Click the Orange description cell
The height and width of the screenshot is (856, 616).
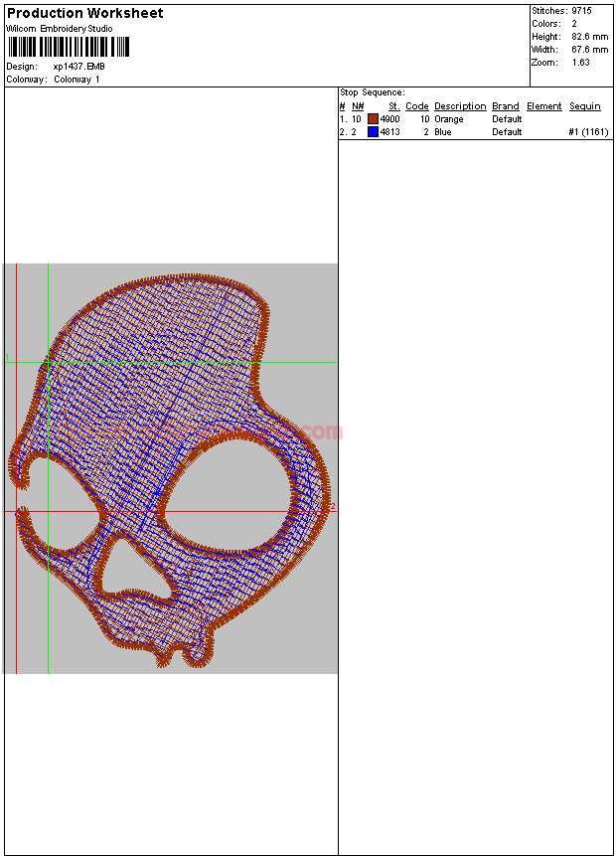[448, 119]
